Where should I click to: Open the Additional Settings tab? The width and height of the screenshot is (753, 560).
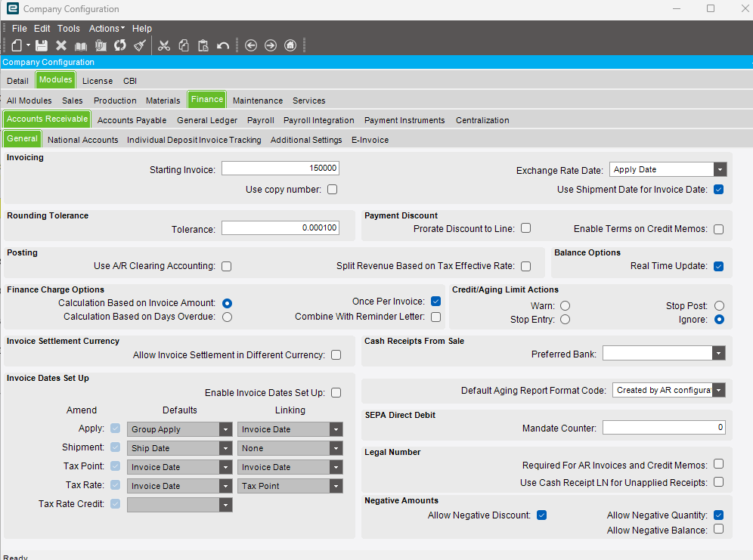click(306, 140)
